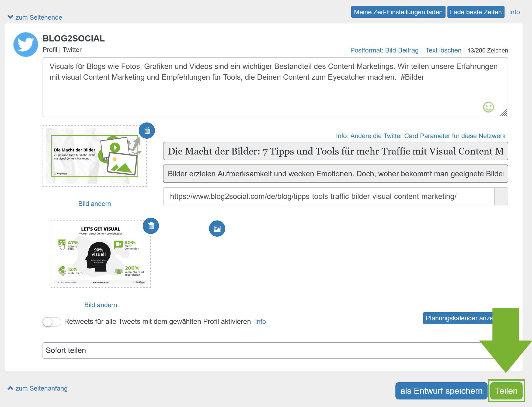
Task: Select the Let's Get Visual infographic thumbnail
Action: pyautogui.click(x=101, y=254)
